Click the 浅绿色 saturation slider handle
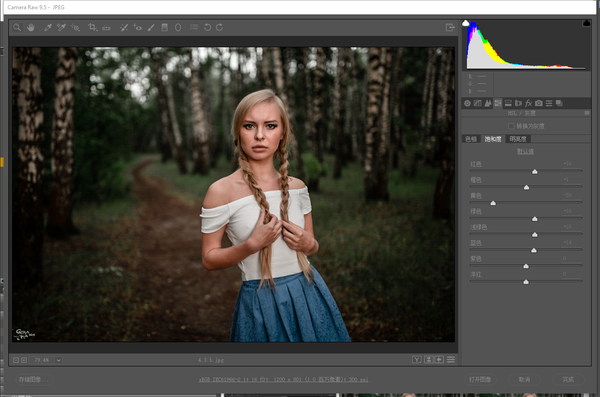 (535, 234)
